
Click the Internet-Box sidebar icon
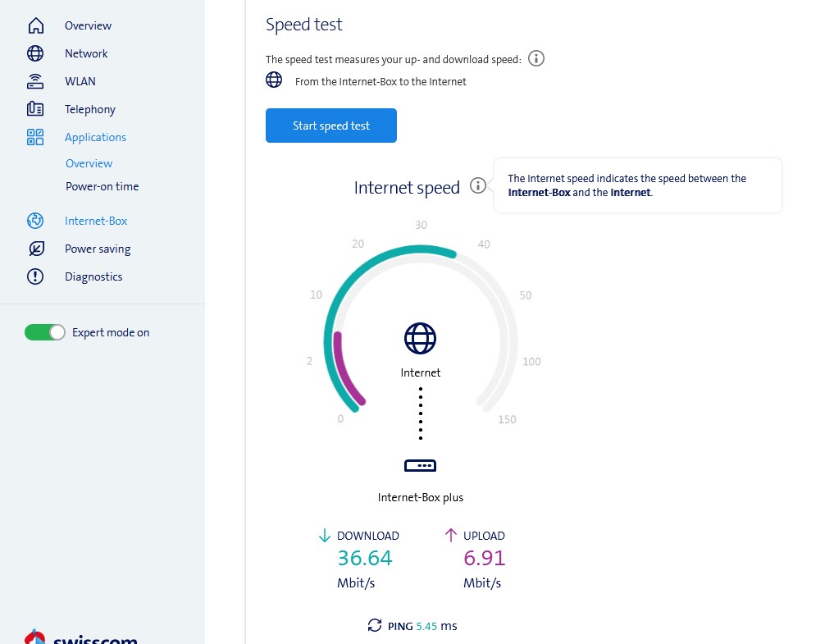pyautogui.click(x=35, y=221)
